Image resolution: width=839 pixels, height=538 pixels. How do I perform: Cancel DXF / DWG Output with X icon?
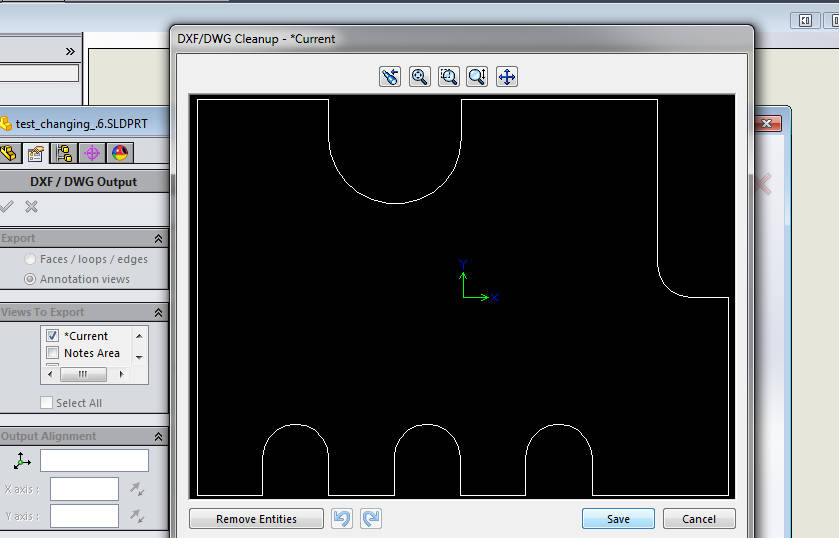[32, 207]
